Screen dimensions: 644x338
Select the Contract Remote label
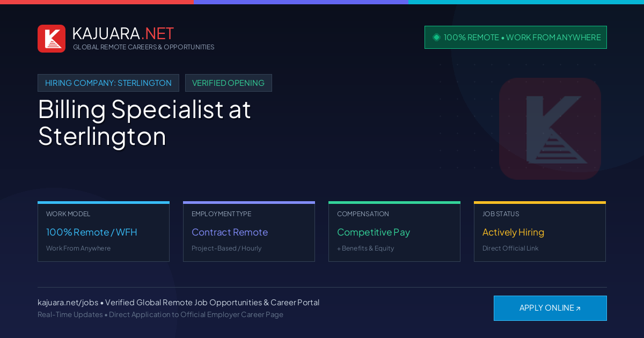click(x=230, y=232)
